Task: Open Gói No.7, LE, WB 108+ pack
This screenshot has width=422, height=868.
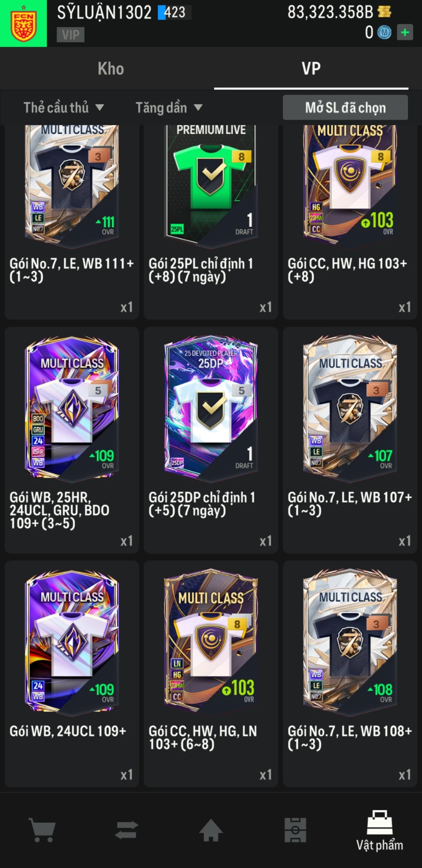Action: click(x=350, y=674)
